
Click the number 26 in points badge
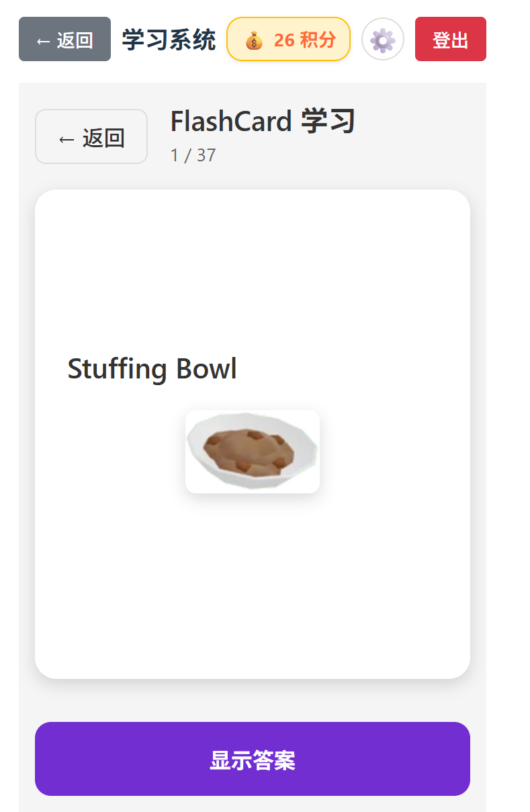point(284,40)
